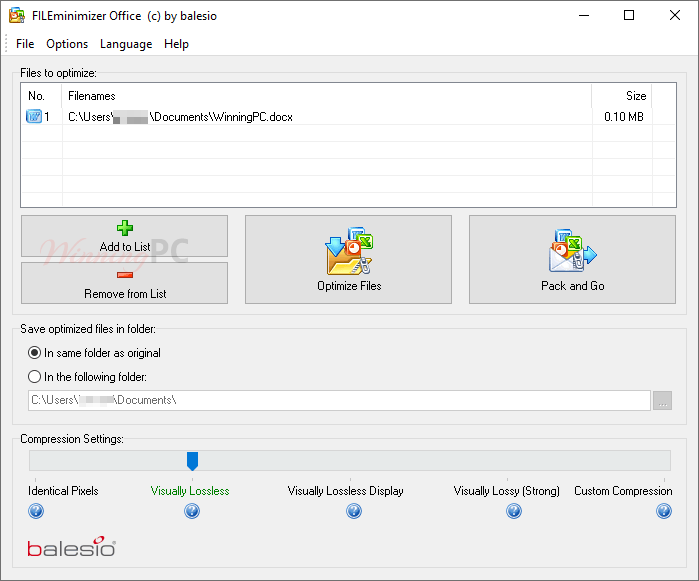The image size is (699, 581).
Task: Choose Custom Compression label
Action: (x=623, y=491)
